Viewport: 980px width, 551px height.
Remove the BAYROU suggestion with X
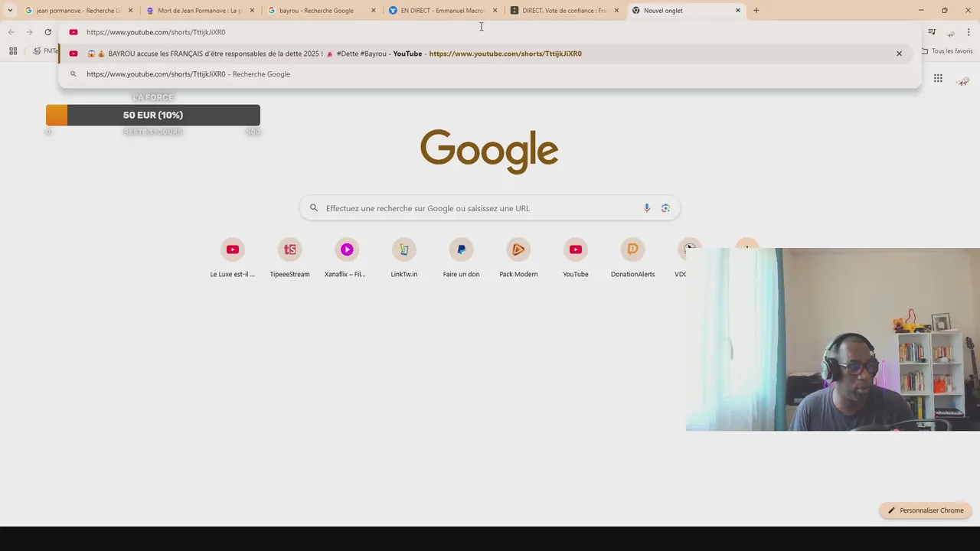click(899, 54)
